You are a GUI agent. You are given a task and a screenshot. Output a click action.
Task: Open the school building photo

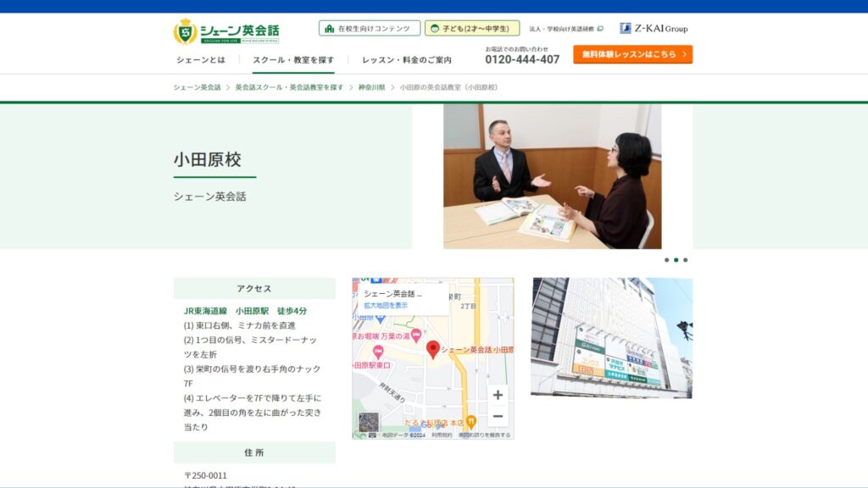click(x=612, y=338)
